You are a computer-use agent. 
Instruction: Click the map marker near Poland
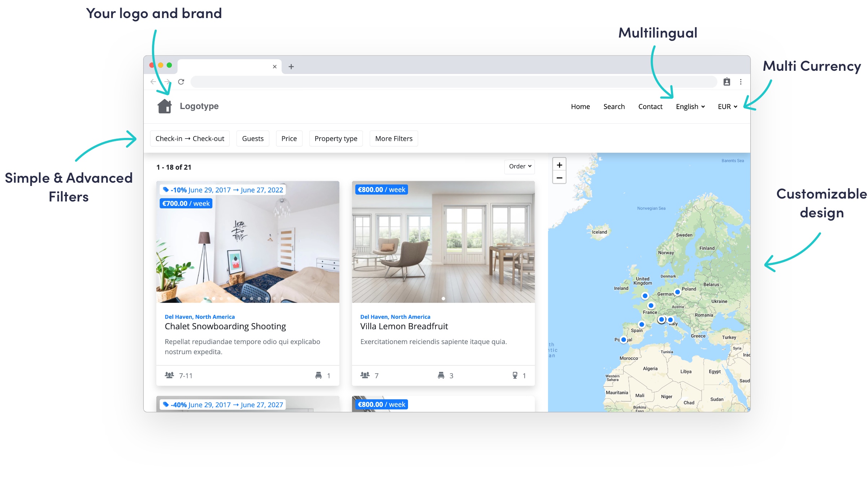[x=677, y=292]
